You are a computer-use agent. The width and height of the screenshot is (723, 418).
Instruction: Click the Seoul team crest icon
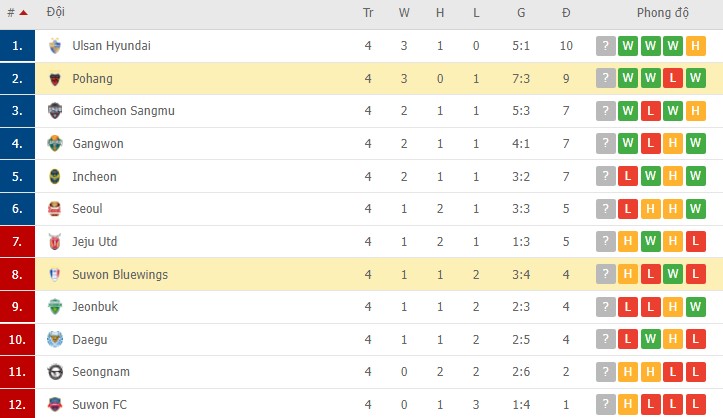55,209
